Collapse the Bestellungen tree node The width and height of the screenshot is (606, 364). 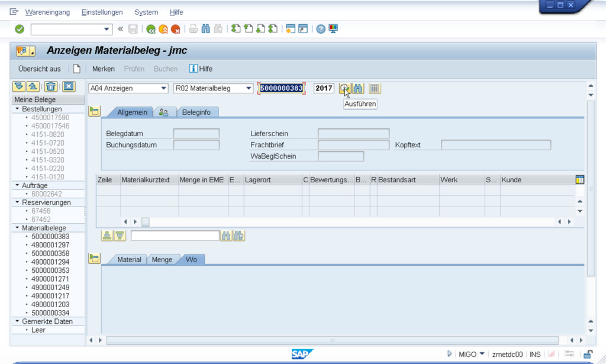pyautogui.click(x=18, y=109)
